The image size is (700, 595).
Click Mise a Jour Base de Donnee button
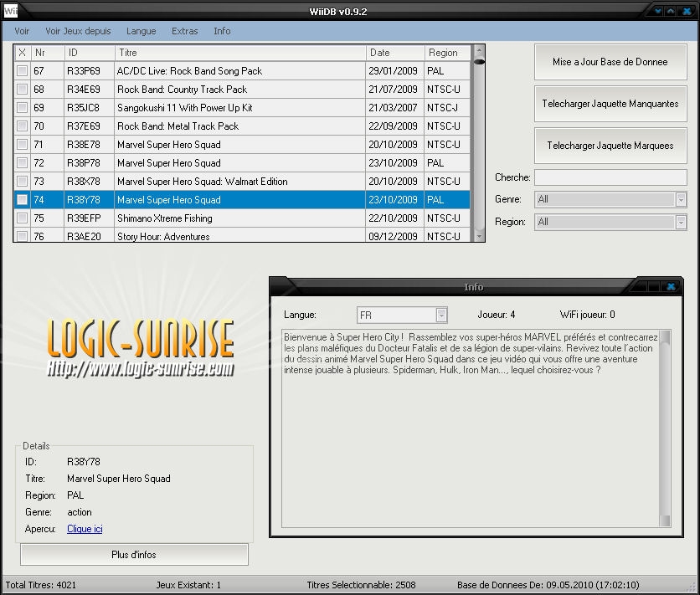coord(610,62)
